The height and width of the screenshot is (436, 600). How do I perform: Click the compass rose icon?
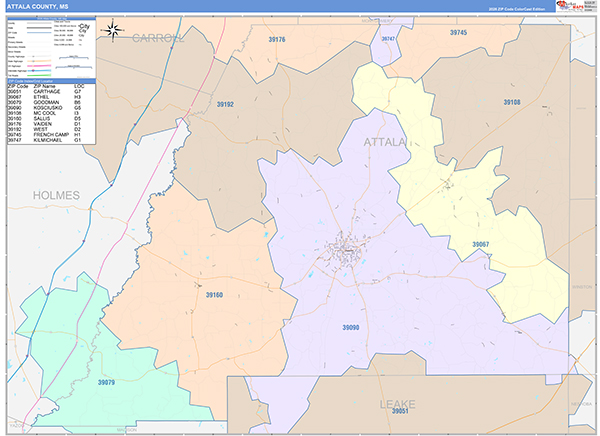tap(112, 31)
